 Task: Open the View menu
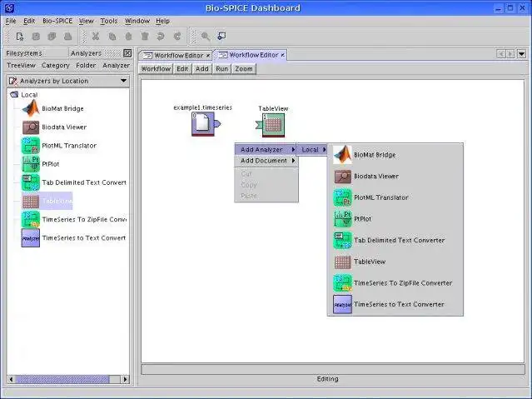click(87, 21)
